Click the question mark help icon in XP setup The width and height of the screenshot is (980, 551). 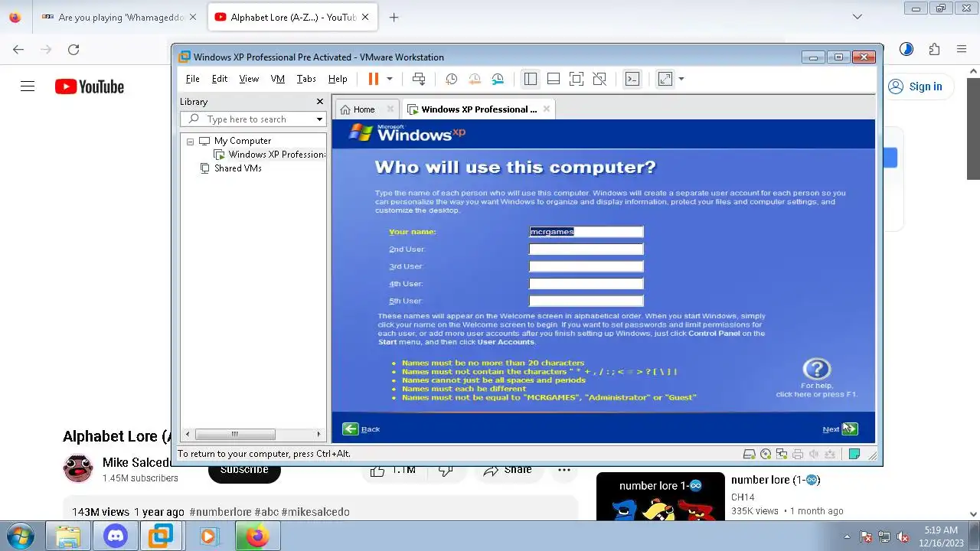pos(816,369)
